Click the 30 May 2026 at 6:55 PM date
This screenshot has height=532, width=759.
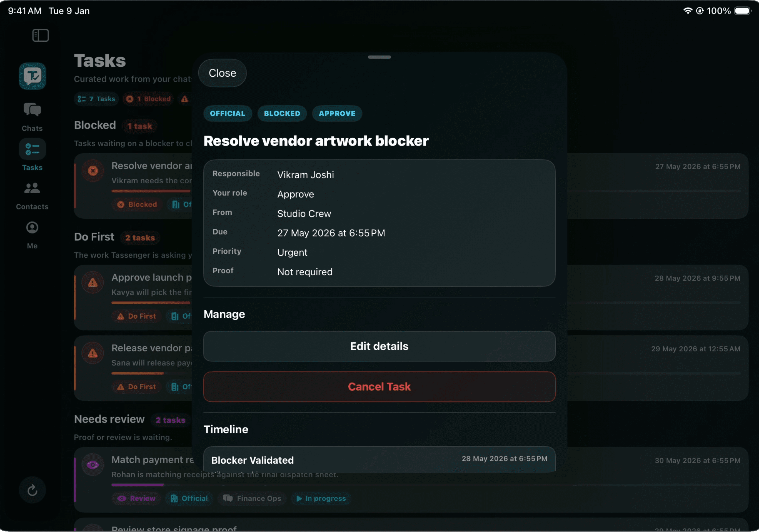(x=698, y=461)
